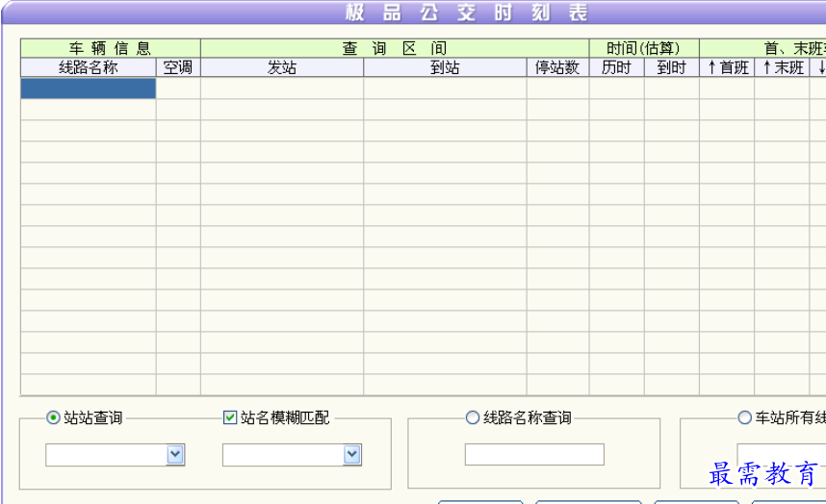The width and height of the screenshot is (826, 504).
Task: Toggle the 站名模糊匹配 checkbox
Action: click(230, 417)
